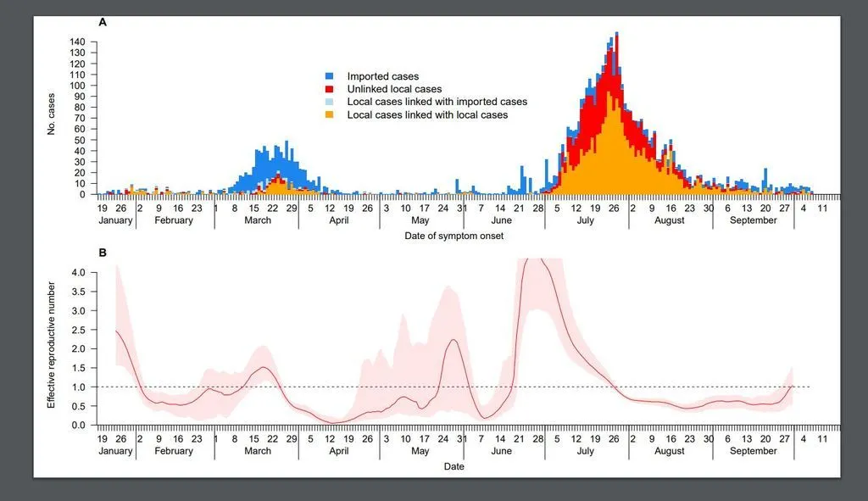Screen dimensions: 868x501
Task: Click the 'April' month label in panel B
Action: coord(339,451)
